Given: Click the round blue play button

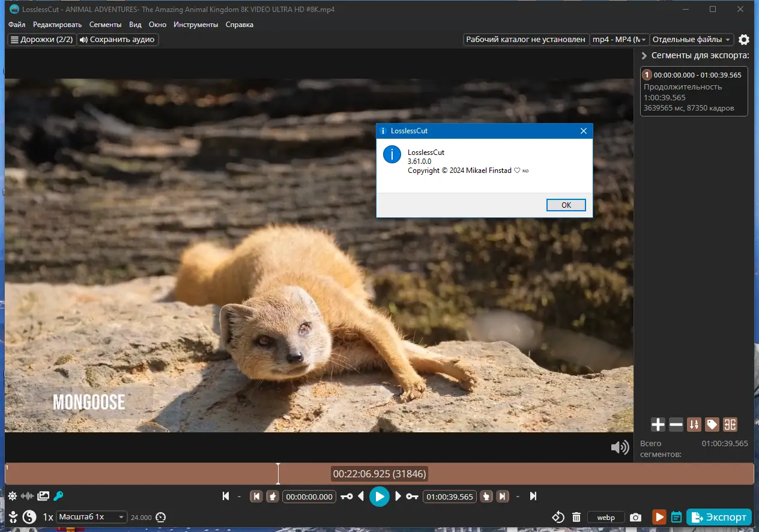Looking at the screenshot, I should (379, 497).
